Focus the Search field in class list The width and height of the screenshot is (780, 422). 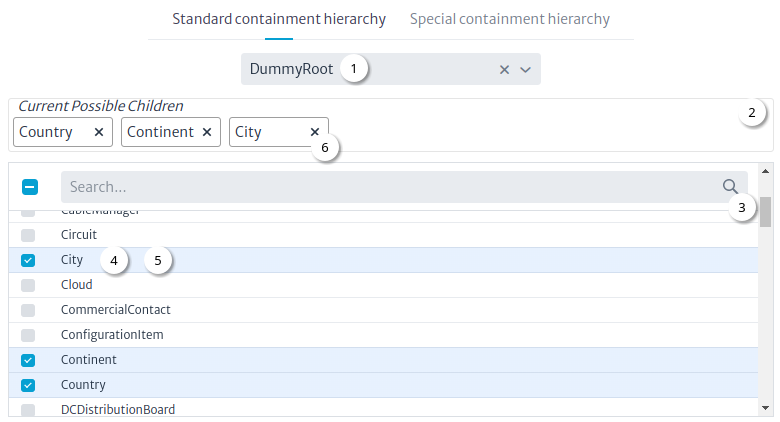coord(404,187)
